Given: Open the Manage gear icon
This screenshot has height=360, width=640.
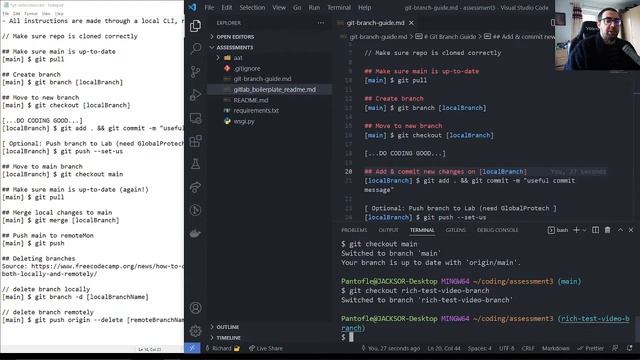Looking at the screenshot, I should pyautogui.click(x=196, y=331).
